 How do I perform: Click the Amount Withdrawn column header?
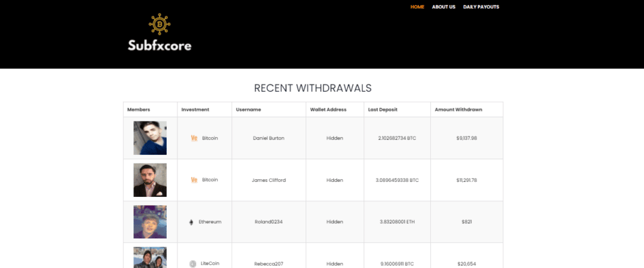click(x=458, y=109)
